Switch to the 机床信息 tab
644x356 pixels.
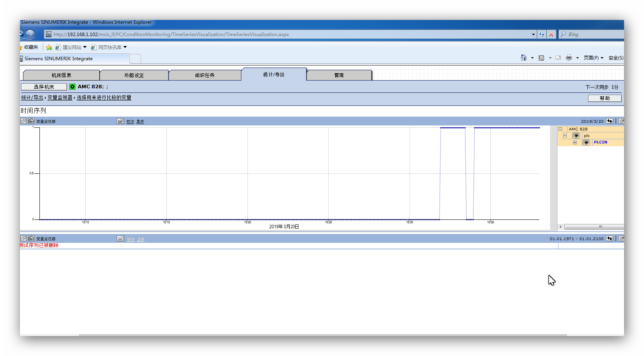point(61,75)
